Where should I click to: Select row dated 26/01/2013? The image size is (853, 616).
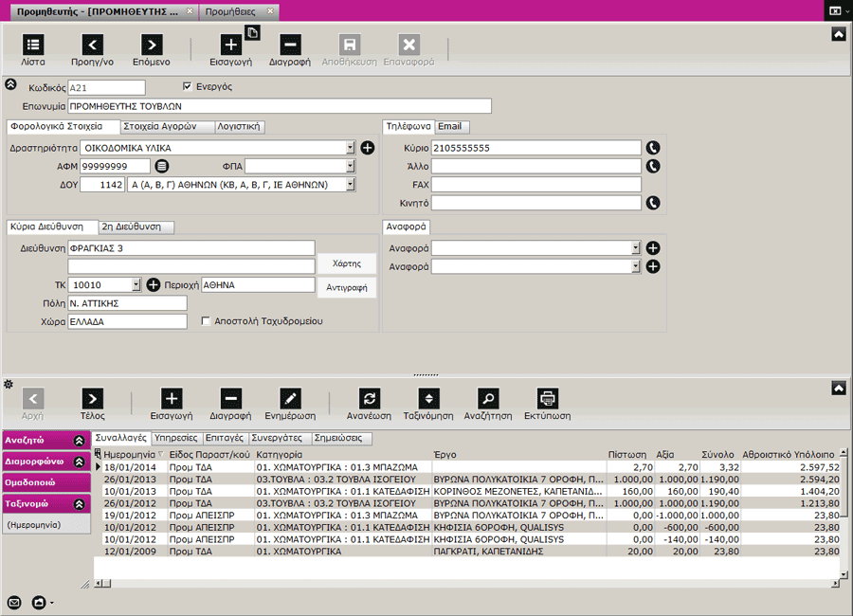[470, 480]
